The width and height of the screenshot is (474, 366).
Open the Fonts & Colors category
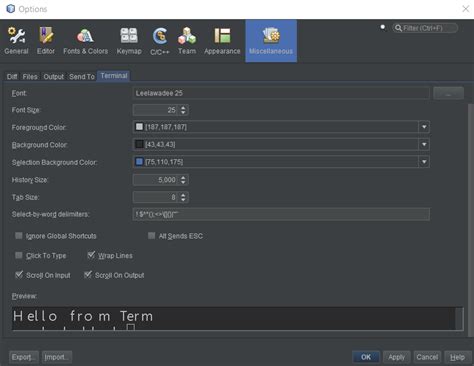pos(85,41)
